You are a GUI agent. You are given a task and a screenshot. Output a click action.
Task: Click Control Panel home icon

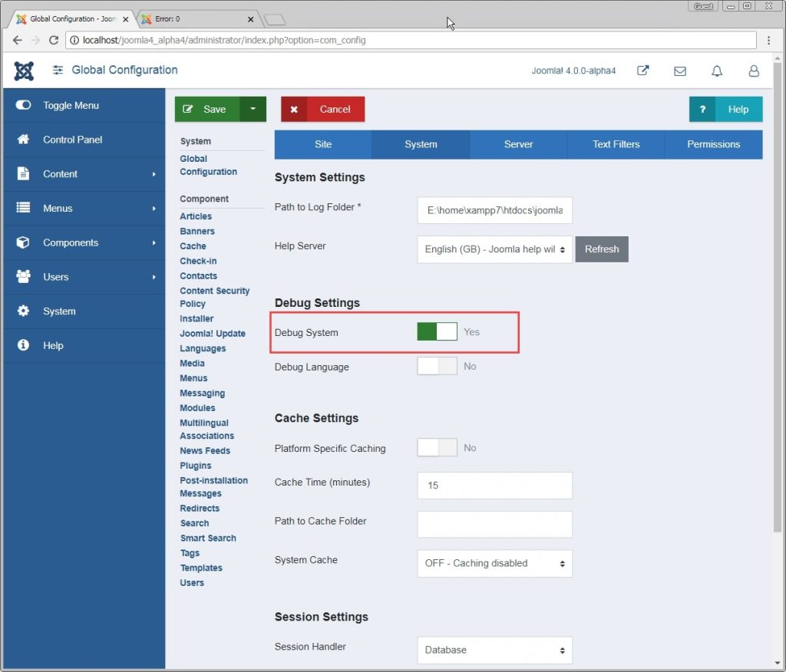tap(23, 139)
